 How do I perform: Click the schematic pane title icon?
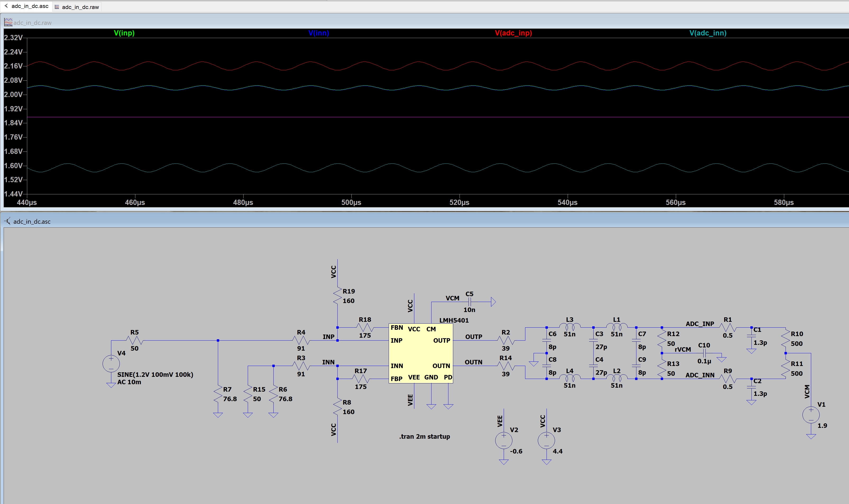coord(7,221)
